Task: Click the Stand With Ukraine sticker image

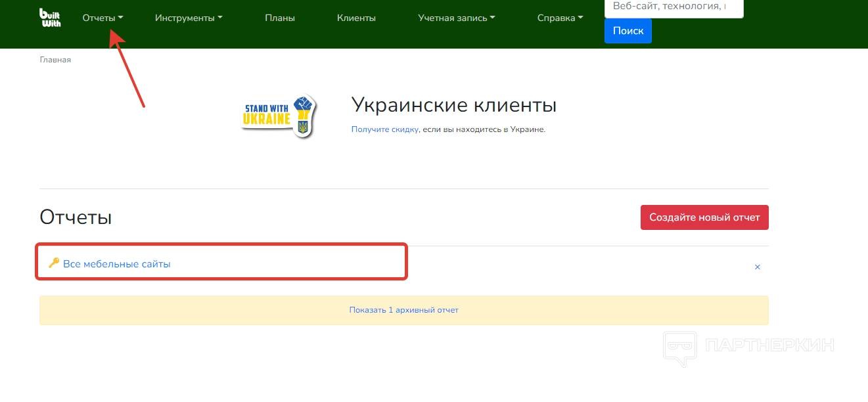Action: pyautogui.click(x=279, y=116)
